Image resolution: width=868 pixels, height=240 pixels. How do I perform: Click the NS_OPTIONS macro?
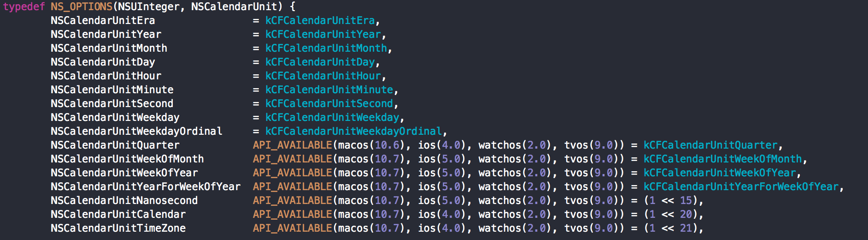pyautogui.click(x=81, y=6)
